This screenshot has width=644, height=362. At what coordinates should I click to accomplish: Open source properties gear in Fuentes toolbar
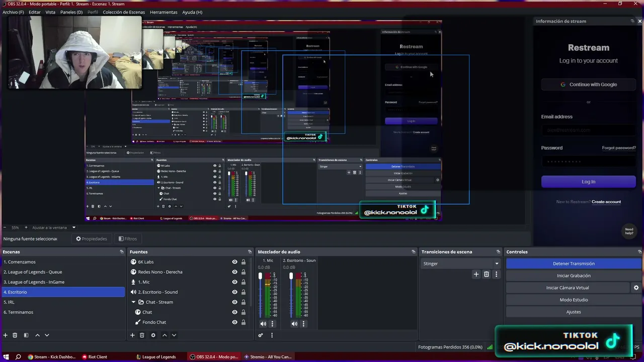tap(153, 335)
